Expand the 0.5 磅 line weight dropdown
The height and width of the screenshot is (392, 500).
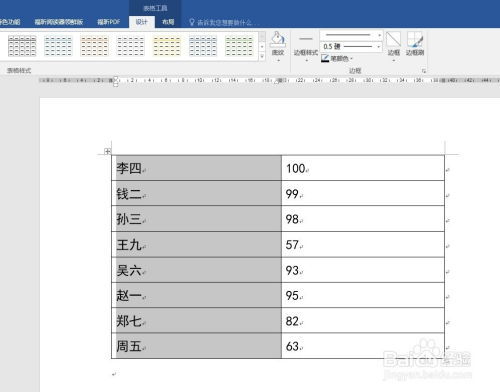point(351,46)
